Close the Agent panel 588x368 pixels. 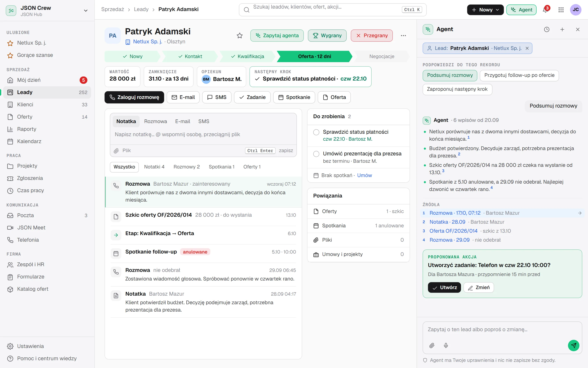(578, 29)
